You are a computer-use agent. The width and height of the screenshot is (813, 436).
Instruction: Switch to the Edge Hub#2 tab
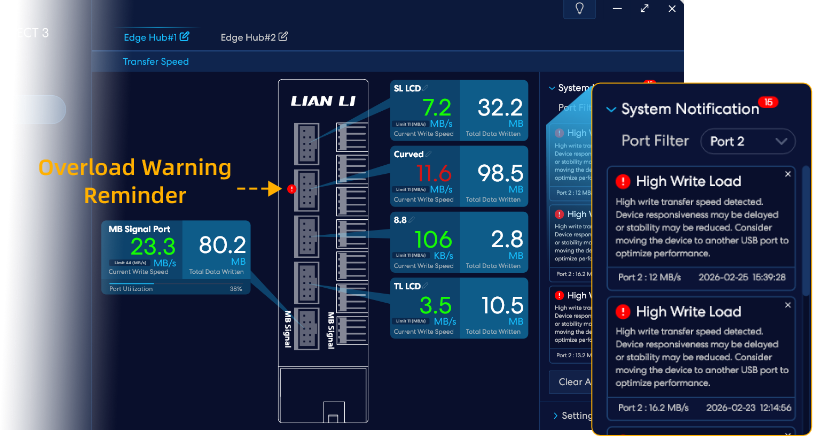[x=248, y=37]
